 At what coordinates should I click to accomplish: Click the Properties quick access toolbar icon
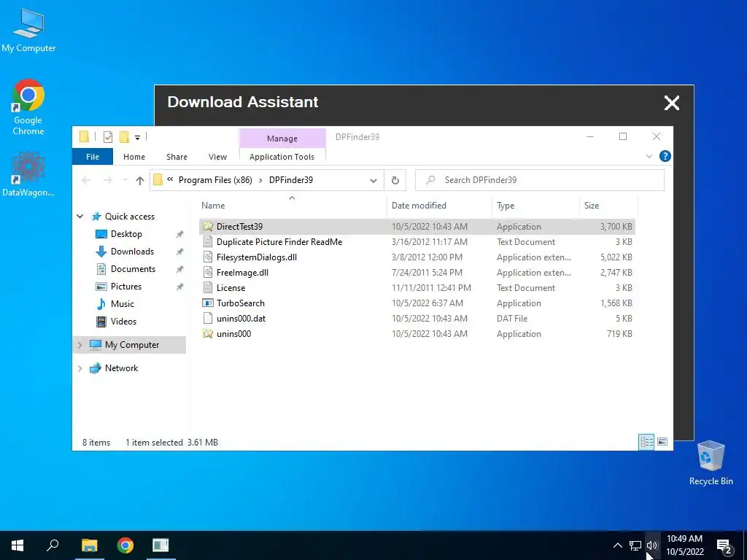coord(108,137)
